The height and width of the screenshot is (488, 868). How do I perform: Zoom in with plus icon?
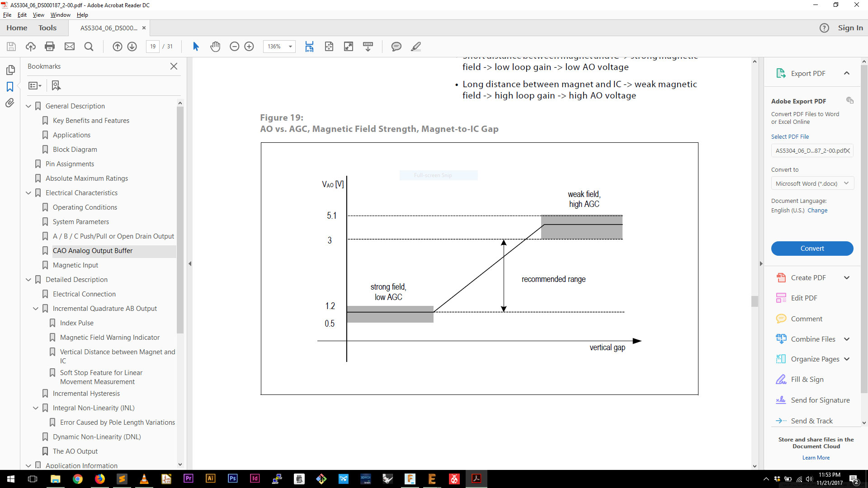[x=249, y=47]
